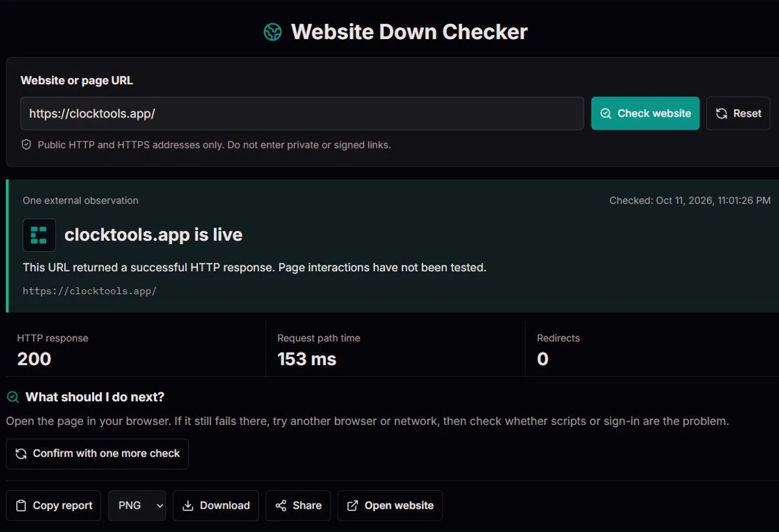Click the globe logo beside Website Down Checker
The width and height of the screenshot is (779, 532).
pos(273,32)
